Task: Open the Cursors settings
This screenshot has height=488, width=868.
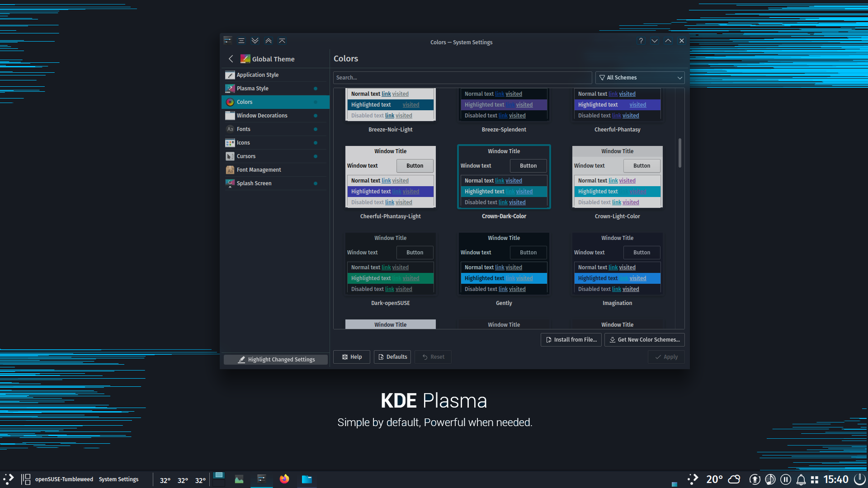Action: [x=275, y=156]
